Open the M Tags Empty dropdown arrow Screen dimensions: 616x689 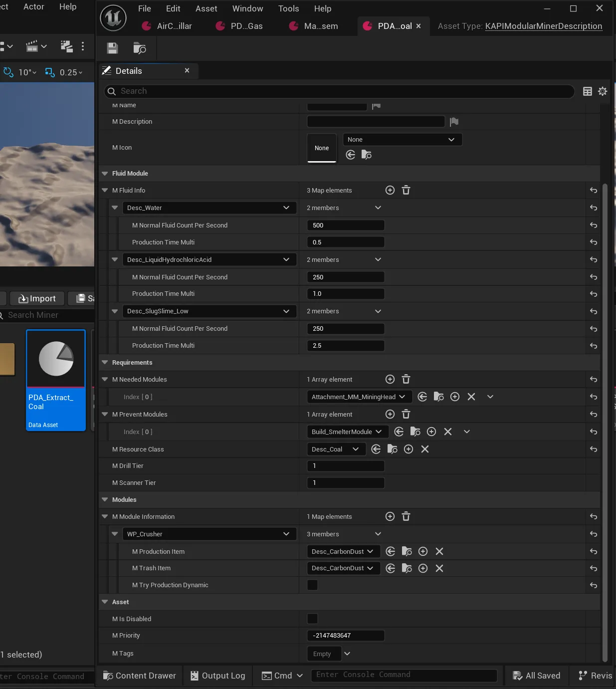click(x=348, y=654)
